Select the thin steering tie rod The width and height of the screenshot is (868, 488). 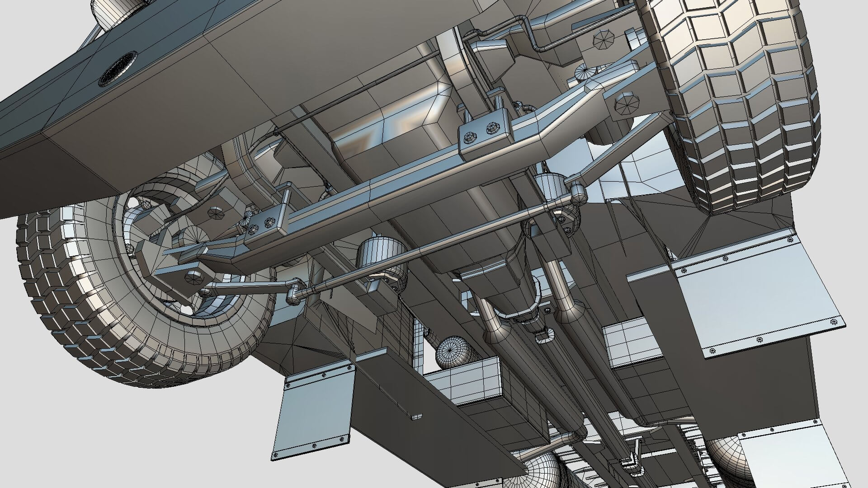pos(434,239)
